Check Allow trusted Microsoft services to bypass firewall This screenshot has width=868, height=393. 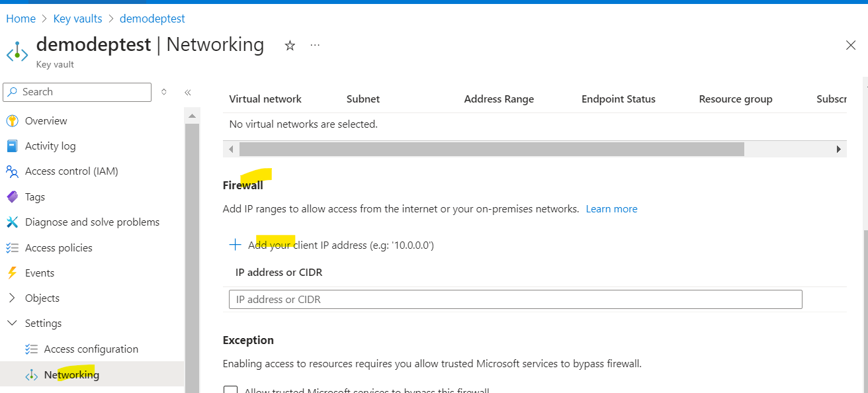[x=230, y=390]
